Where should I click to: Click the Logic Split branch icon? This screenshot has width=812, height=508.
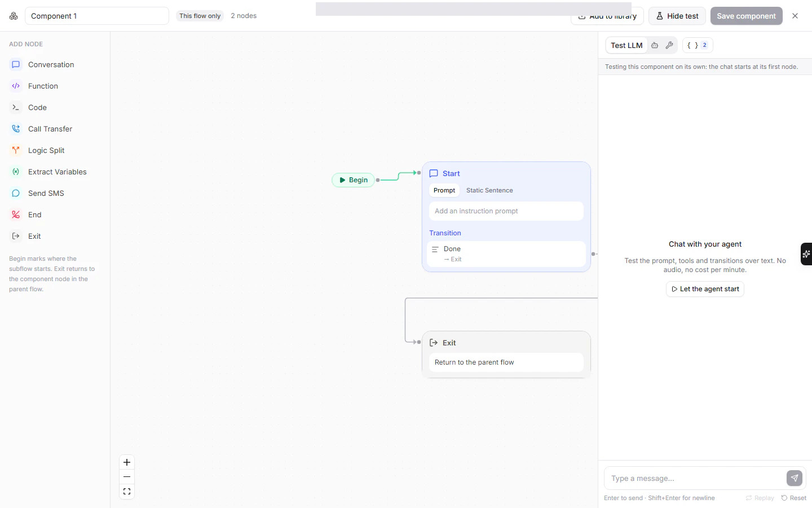coord(16,150)
